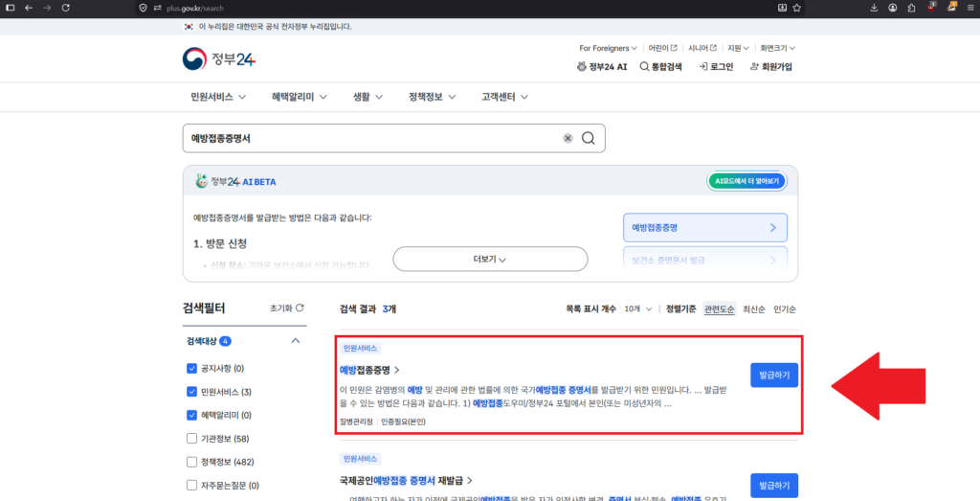Click 로그인 in the header
Screen dimensions: 980x501
pos(716,66)
